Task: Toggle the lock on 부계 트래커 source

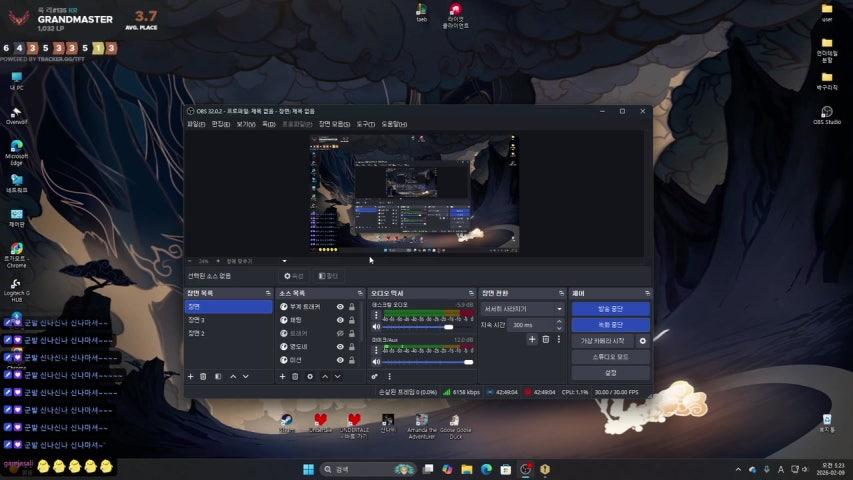Action: click(352, 307)
